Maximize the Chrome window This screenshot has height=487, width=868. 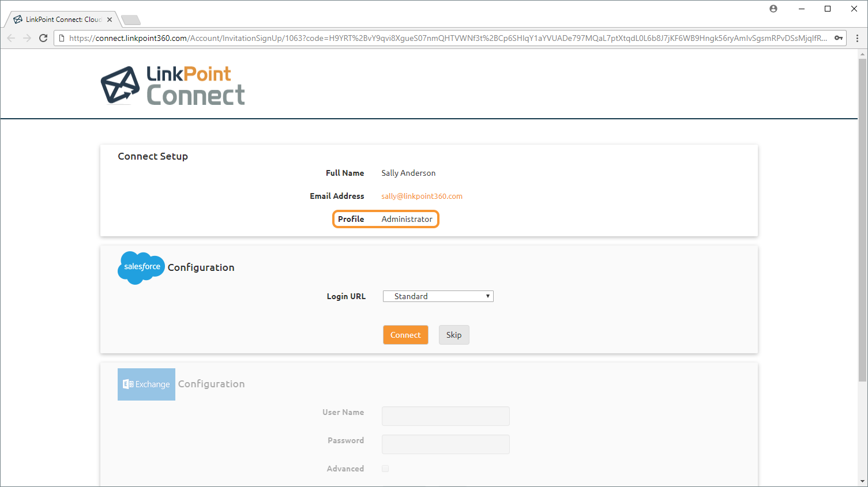point(828,9)
